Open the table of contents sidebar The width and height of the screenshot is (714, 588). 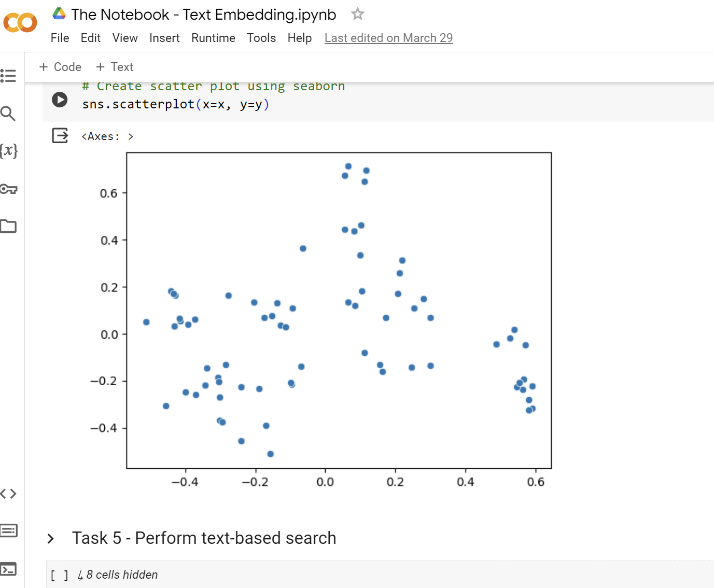tap(8, 76)
